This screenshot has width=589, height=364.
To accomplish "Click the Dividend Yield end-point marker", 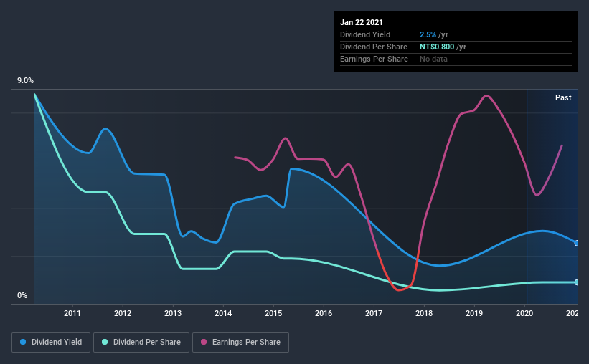I will tap(577, 243).
